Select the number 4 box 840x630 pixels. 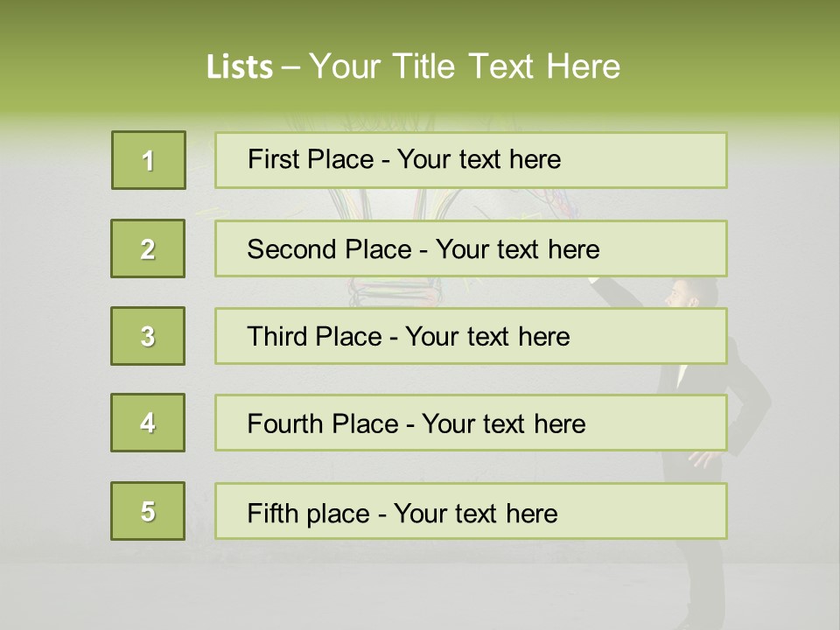(x=148, y=423)
